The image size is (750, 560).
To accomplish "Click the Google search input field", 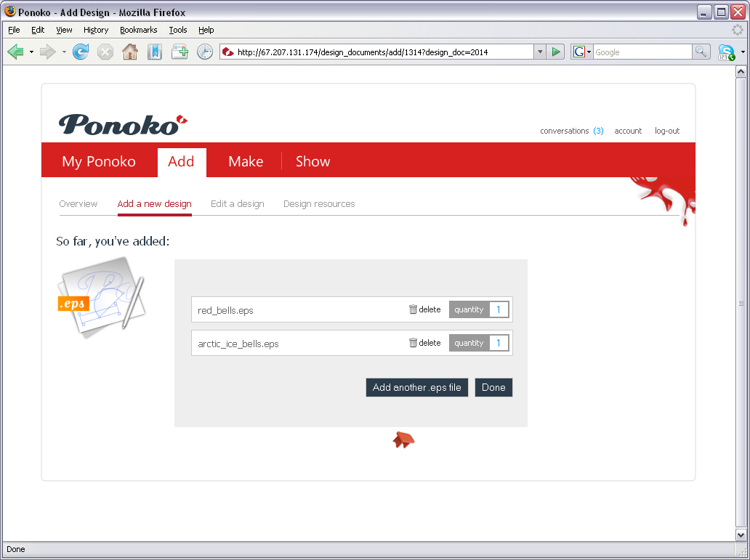I will pos(642,52).
